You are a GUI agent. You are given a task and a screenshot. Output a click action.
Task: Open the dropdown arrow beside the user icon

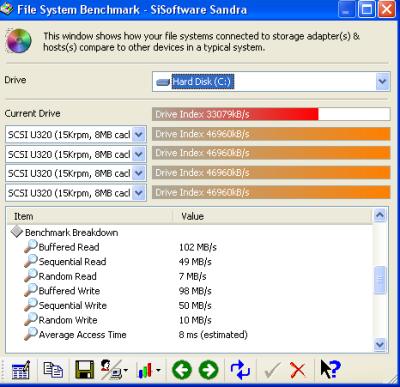126,370
